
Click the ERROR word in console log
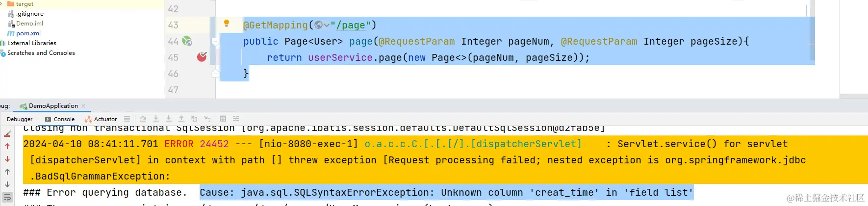click(x=179, y=144)
